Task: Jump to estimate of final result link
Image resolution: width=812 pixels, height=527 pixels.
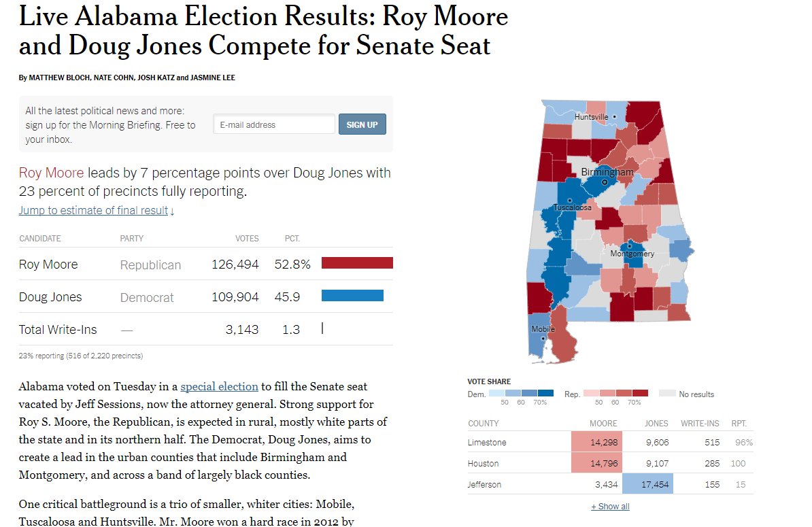Action: tap(97, 211)
